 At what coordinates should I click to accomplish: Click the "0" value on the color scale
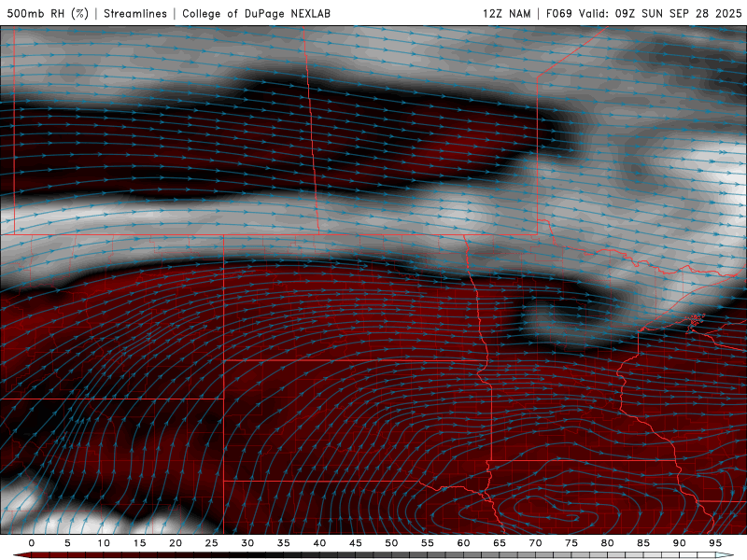point(32,543)
